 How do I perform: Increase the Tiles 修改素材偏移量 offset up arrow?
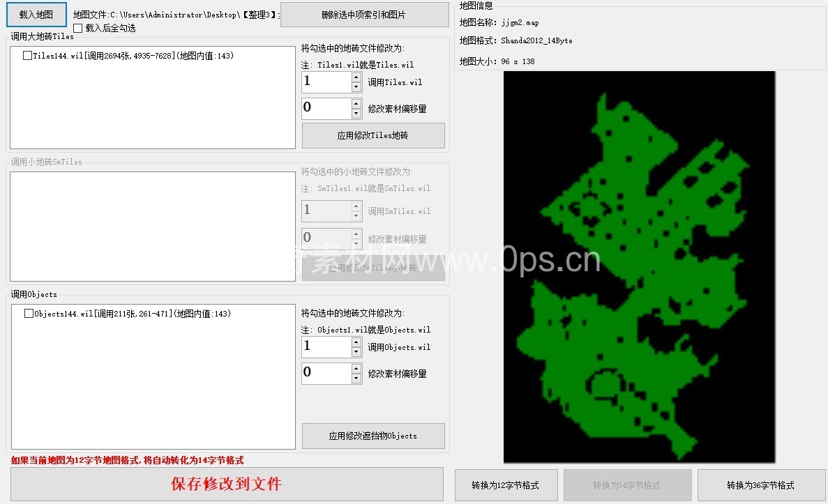[x=356, y=104]
